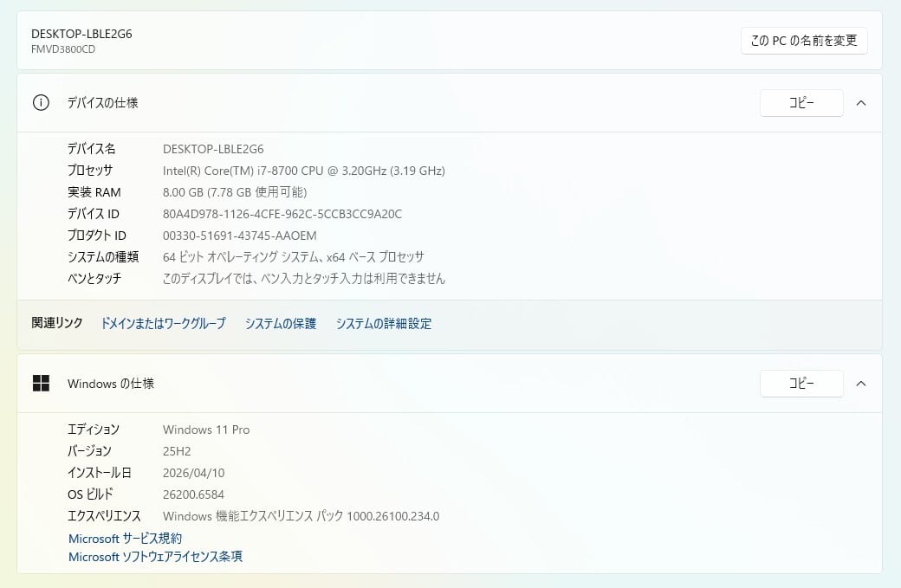Click the OS ビルド label

coord(90,494)
